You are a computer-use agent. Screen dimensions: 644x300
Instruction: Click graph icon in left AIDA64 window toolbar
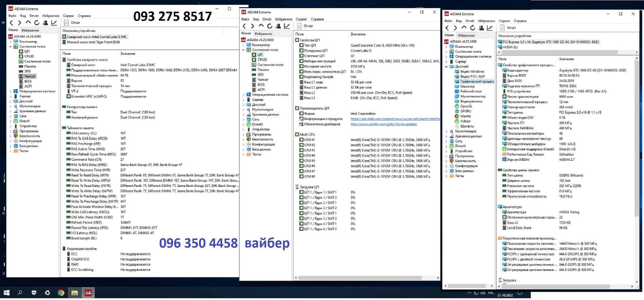tap(54, 23)
